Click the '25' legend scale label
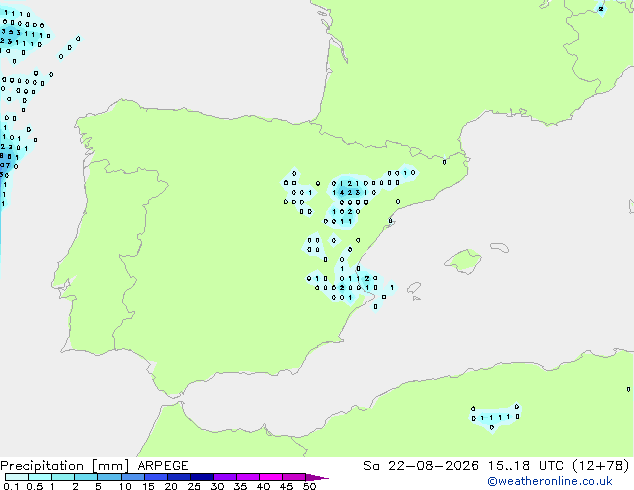The image size is (634, 490). point(194,486)
